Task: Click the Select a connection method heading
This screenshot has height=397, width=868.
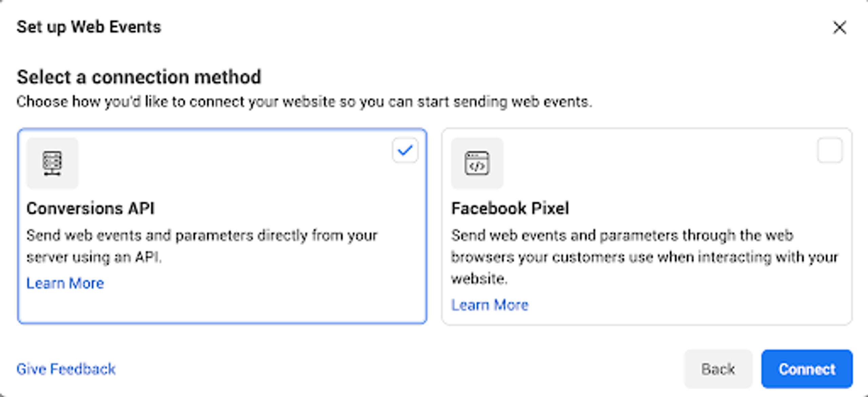Action: (x=139, y=77)
